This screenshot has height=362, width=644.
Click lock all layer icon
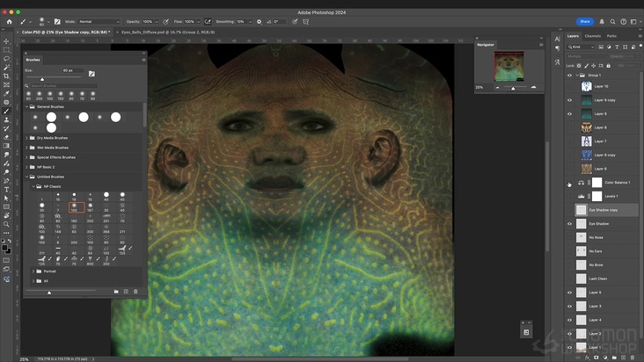[x=609, y=66]
